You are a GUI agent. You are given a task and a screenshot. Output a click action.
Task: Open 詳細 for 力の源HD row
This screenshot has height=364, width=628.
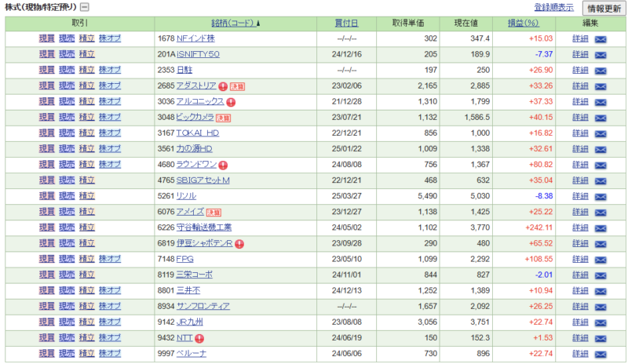[x=580, y=148]
